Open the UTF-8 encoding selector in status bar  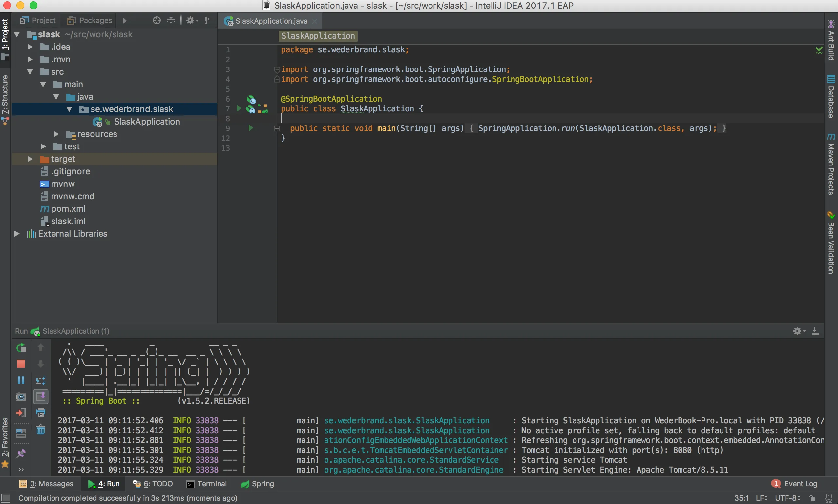788,498
